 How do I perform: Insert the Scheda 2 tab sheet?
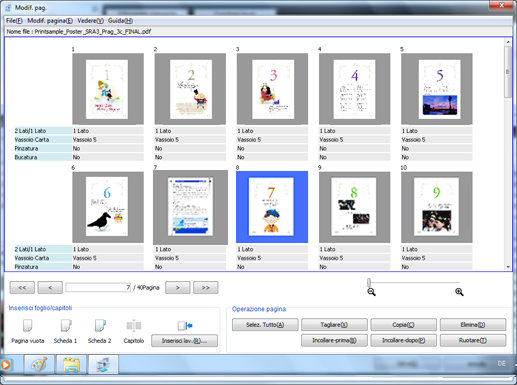(100, 325)
